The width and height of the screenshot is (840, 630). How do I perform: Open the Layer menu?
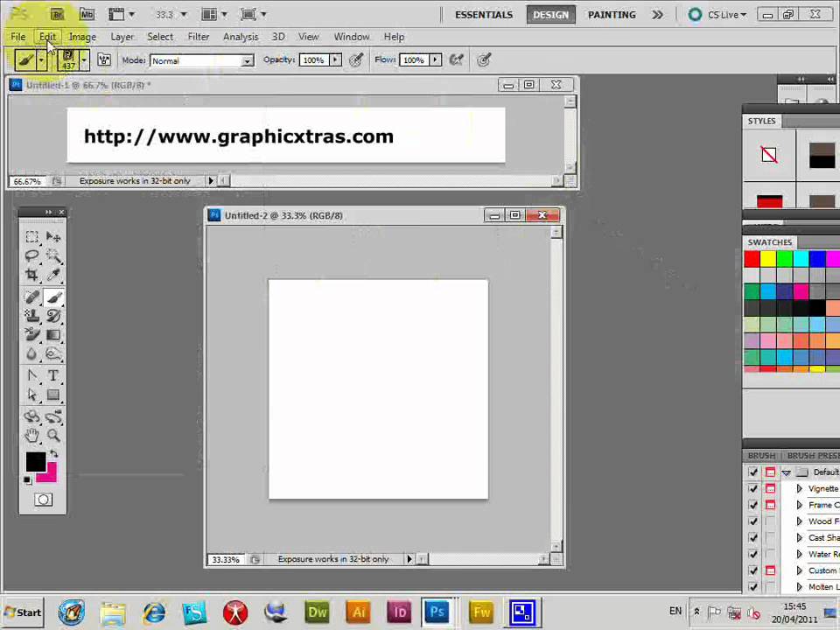coord(122,37)
